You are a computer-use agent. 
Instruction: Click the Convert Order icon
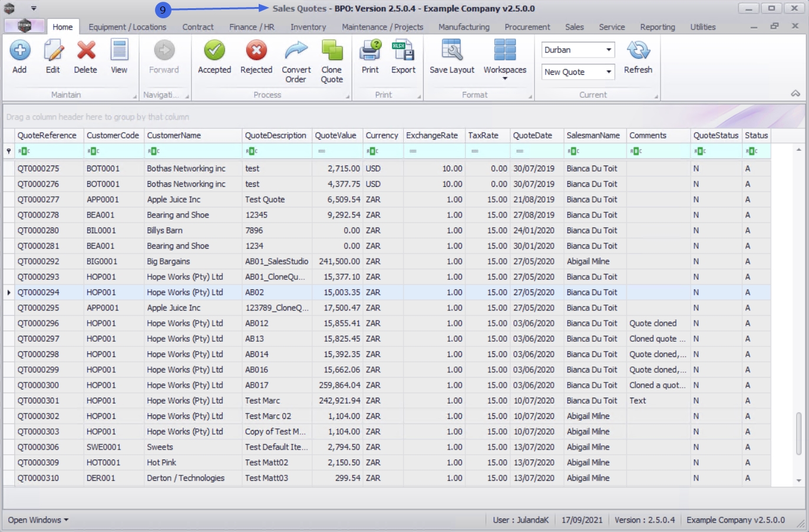click(x=296, y=51)
